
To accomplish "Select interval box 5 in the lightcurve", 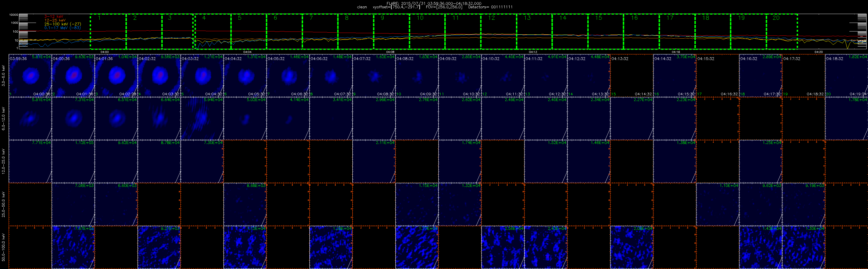I will pos(249,31).
